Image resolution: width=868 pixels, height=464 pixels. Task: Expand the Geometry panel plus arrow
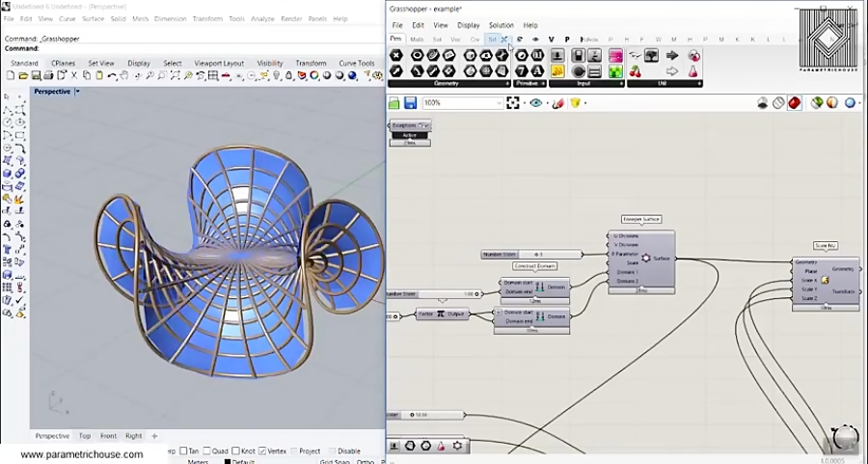coord(507,84)
